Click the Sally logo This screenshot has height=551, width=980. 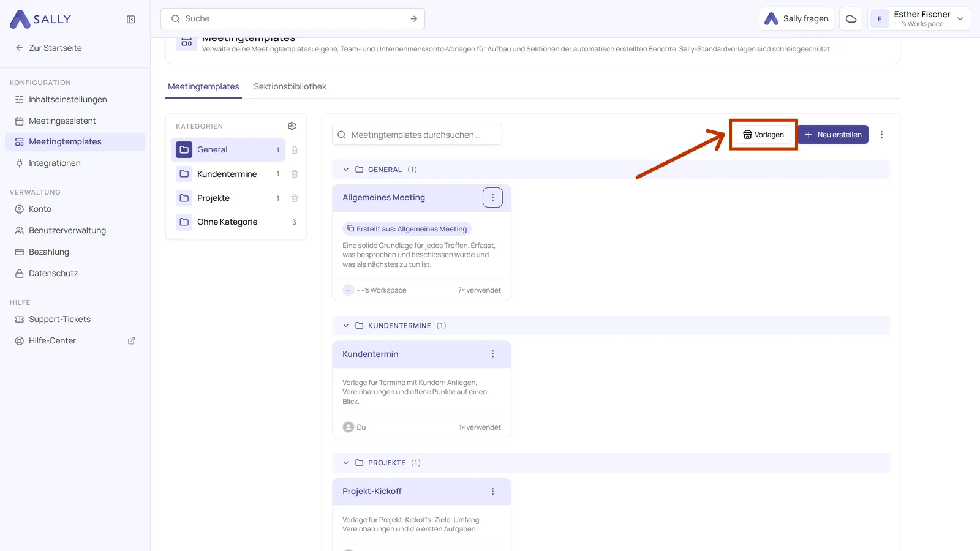tap(40, 19)
